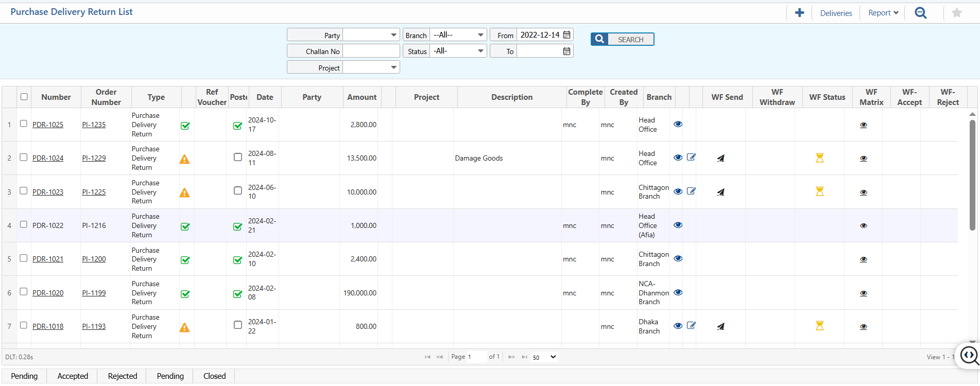Screen dimensions: 980x386
Task: Open order PI-1229 link
Action: pyautogui.click(x=94, y=158)
